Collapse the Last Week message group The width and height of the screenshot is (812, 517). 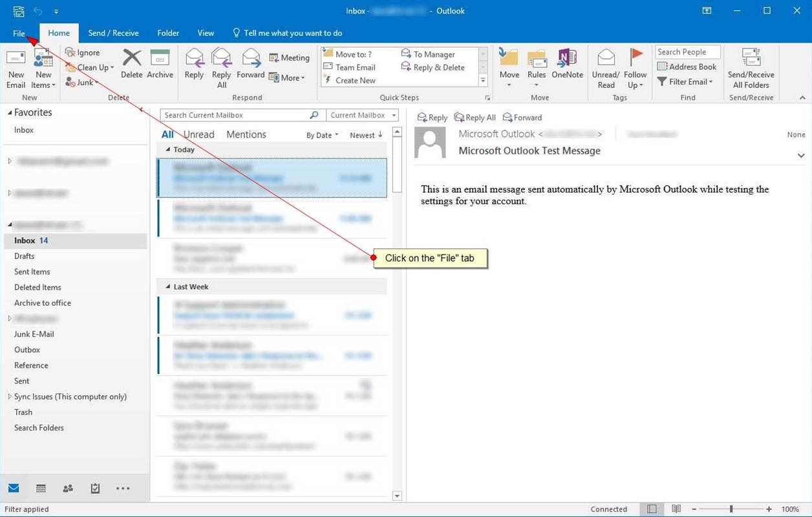tap(168, 286)
